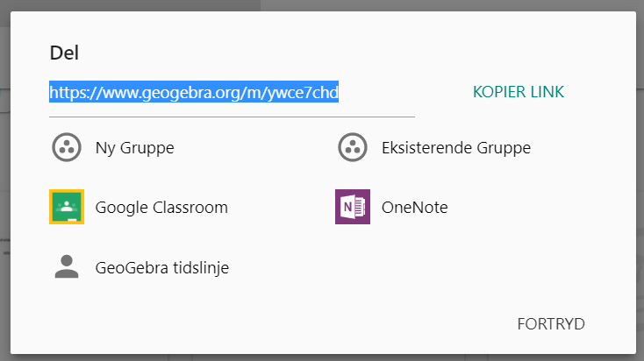Click empty space in link field after URL
The width and height of the screenshot is (644, 361).
(377, 92)
